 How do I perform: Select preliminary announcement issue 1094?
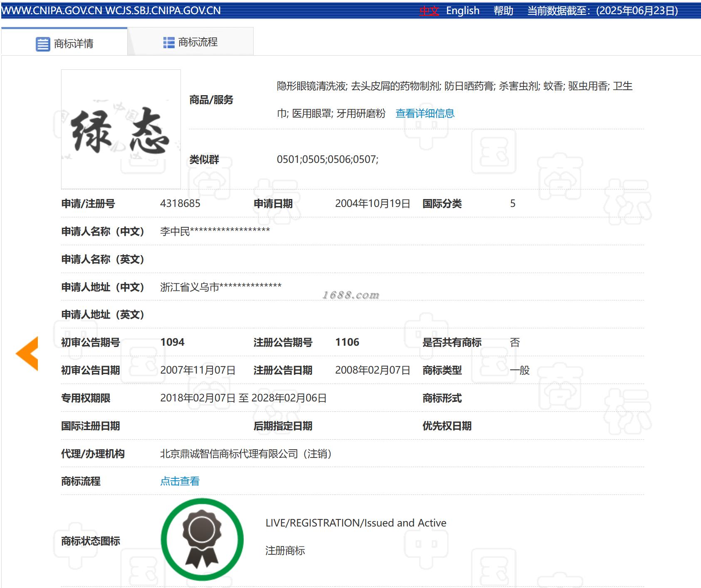(x=173, y=342)
